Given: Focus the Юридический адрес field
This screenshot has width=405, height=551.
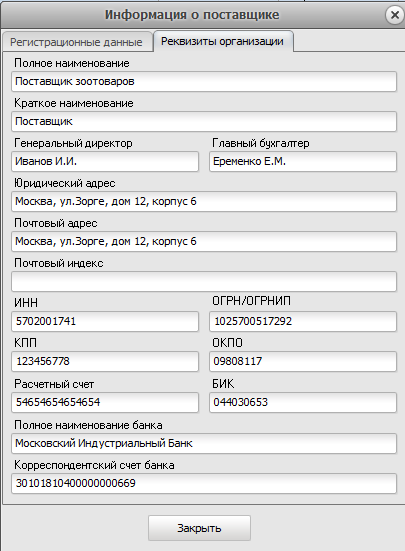Looking at the screenshot, I should [x=204, y=201].
